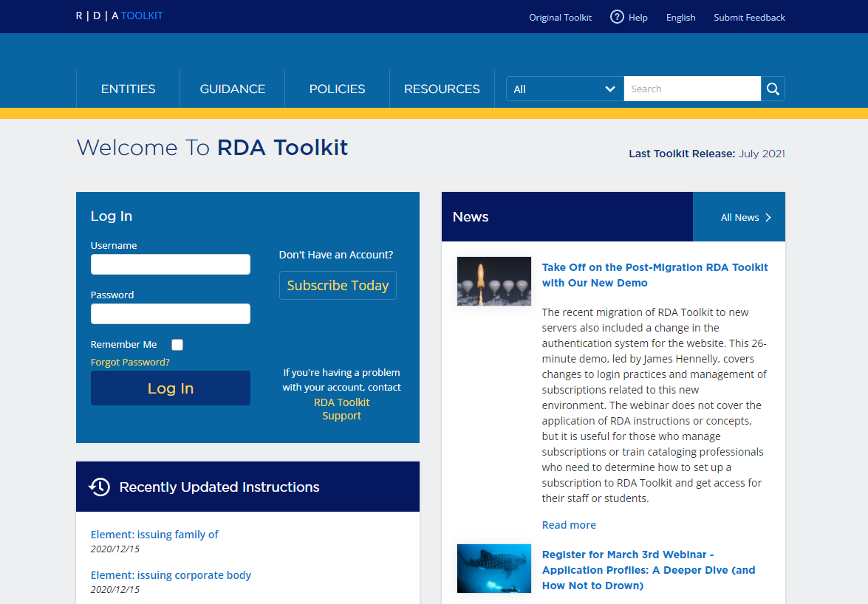Follow the Forgot Password link
Image resolution: width=868 pixels, height=604 pixels.
pyautogui.click(x=130, y=363)
